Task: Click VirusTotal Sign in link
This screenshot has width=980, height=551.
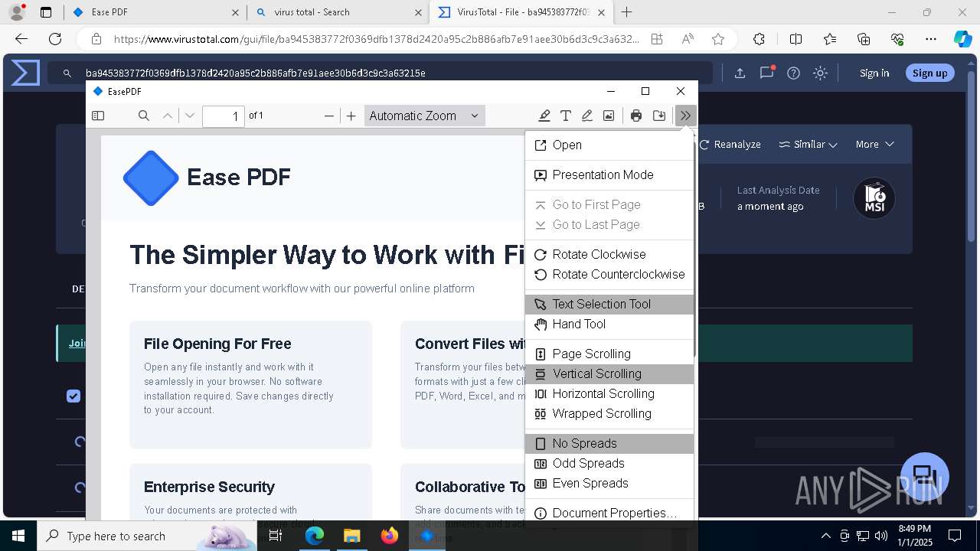Action: (874, 73)
